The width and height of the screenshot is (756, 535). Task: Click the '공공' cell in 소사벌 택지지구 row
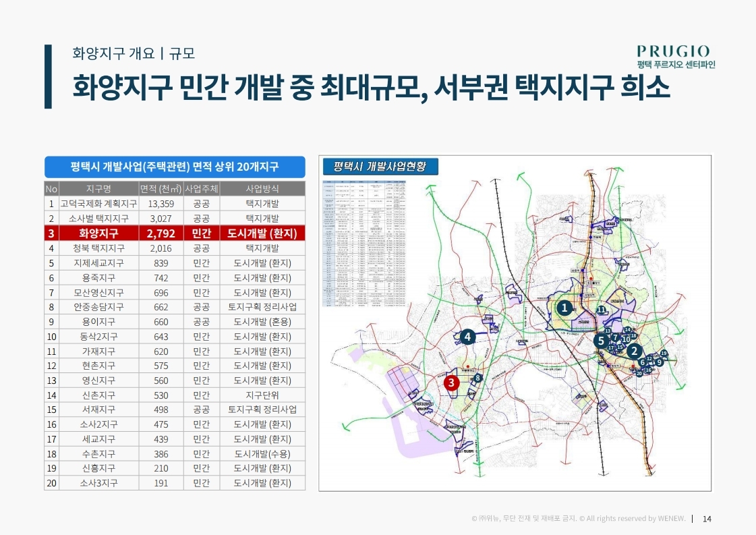pyautogui.click(x=202, y=219)
